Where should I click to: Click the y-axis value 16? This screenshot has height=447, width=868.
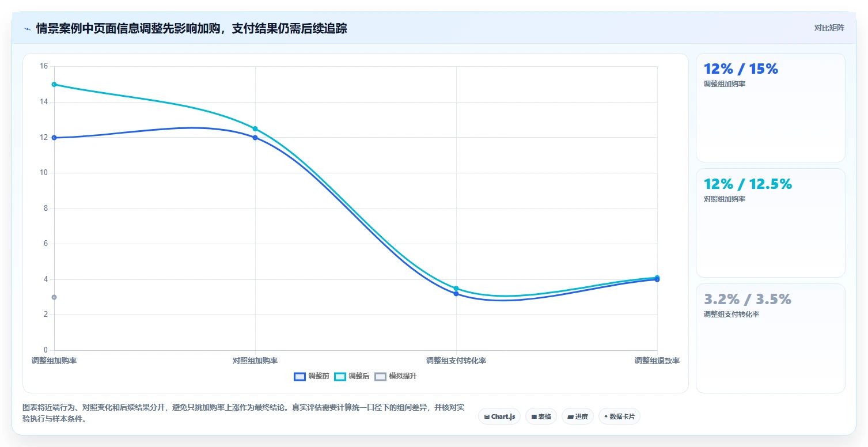(44, 66)
